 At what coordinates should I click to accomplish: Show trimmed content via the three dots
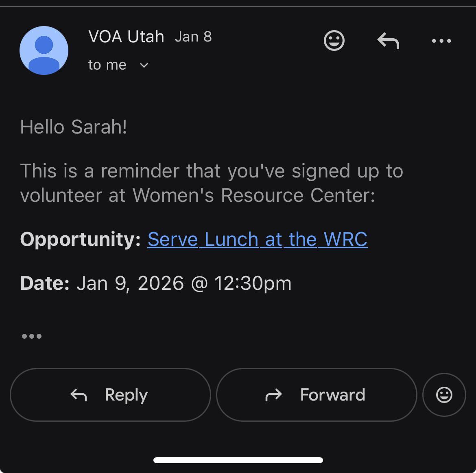[x=32, y=336]
